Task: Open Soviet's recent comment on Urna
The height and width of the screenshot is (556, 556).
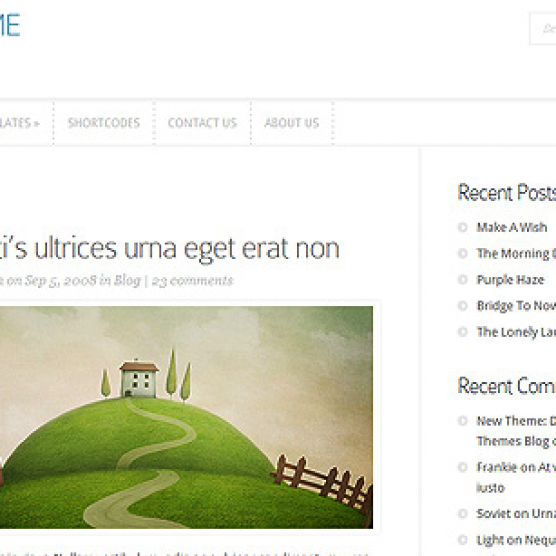Action: [x=516, y=513]
